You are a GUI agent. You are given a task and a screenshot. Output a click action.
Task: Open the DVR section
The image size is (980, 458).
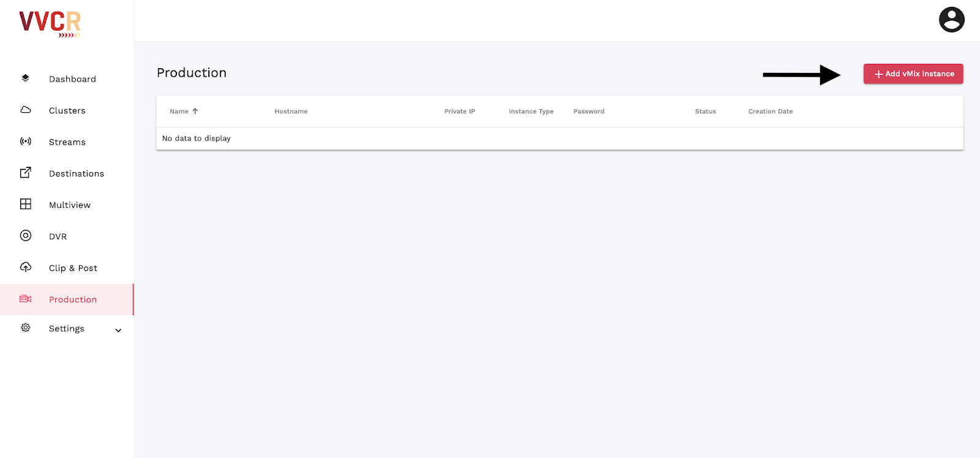tap(58, 236)
